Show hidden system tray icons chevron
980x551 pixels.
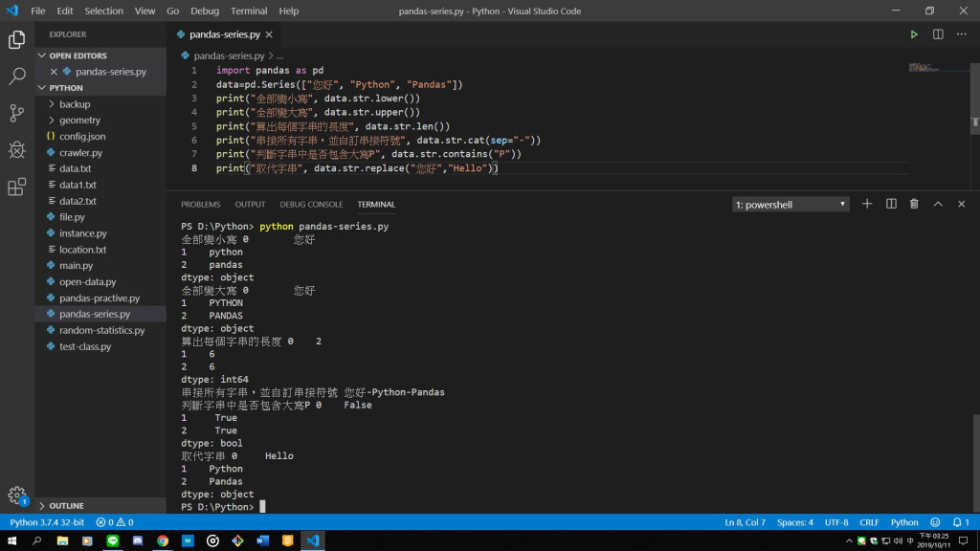coord(849,541)
